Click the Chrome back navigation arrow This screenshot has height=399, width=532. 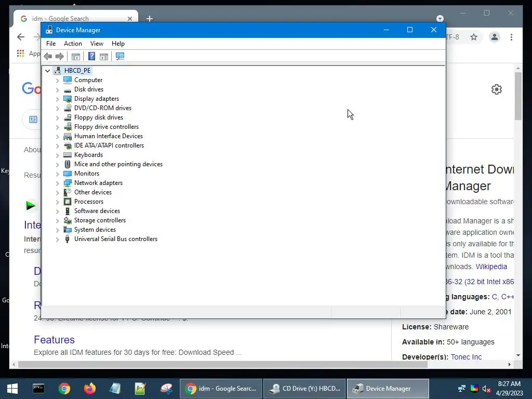[21, 37]
